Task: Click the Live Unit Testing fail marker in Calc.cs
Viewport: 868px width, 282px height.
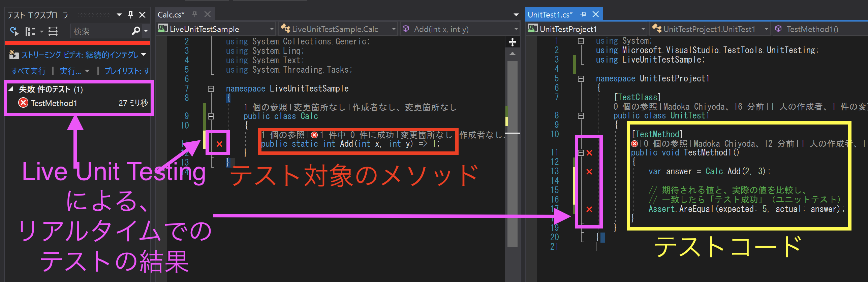Action: [x=219, y=144]
